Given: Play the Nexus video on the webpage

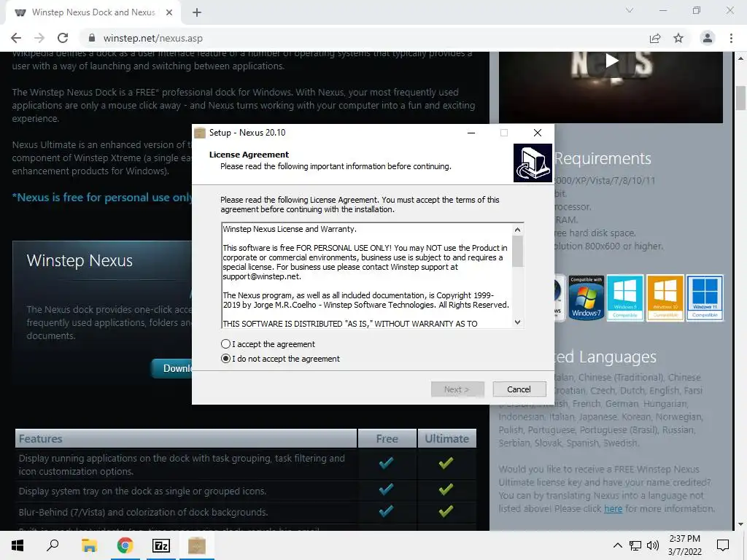Looking at the screenshot, I should point(612,61).
